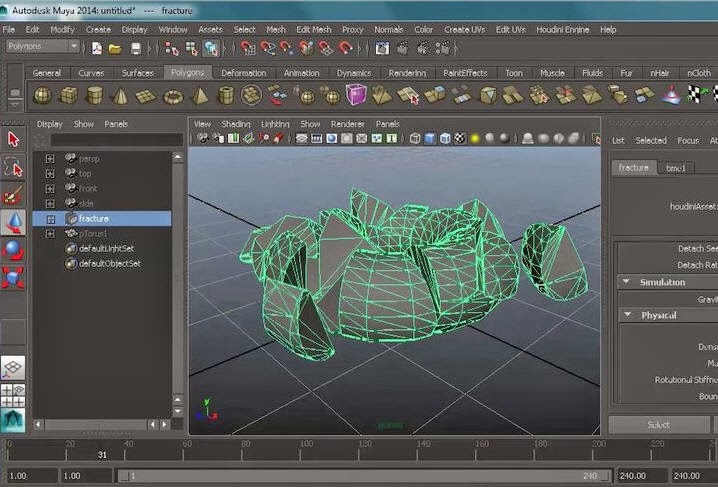This screenshot has height=487, width=718.
Task: Open the Lighting viewport menu
Action: (275, 124)
